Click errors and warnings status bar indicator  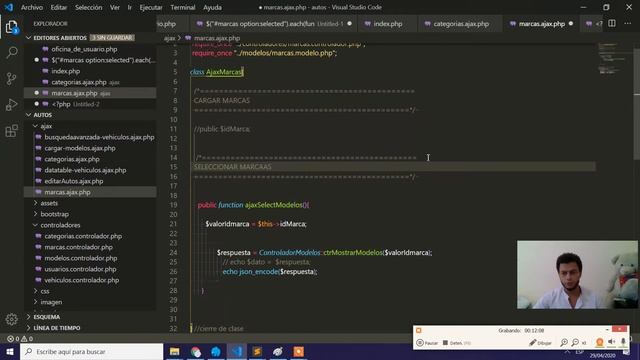[20, 339]
